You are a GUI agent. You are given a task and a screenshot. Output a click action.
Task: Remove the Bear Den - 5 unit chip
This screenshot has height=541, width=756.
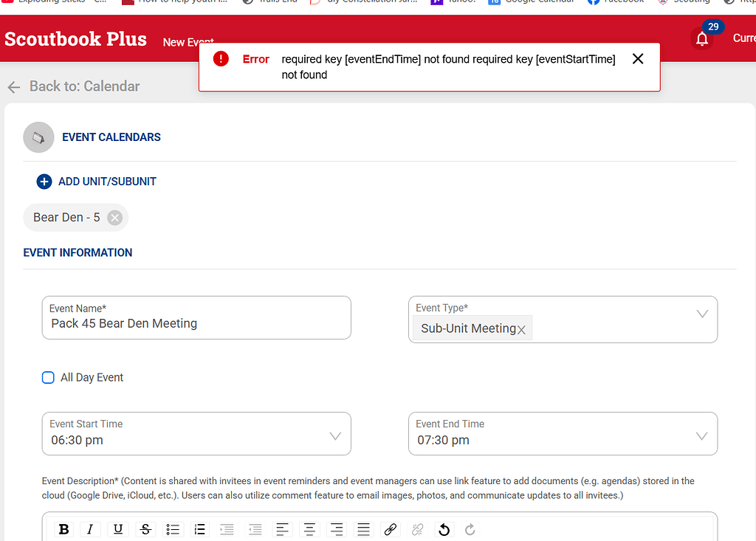tap(114, 217)
